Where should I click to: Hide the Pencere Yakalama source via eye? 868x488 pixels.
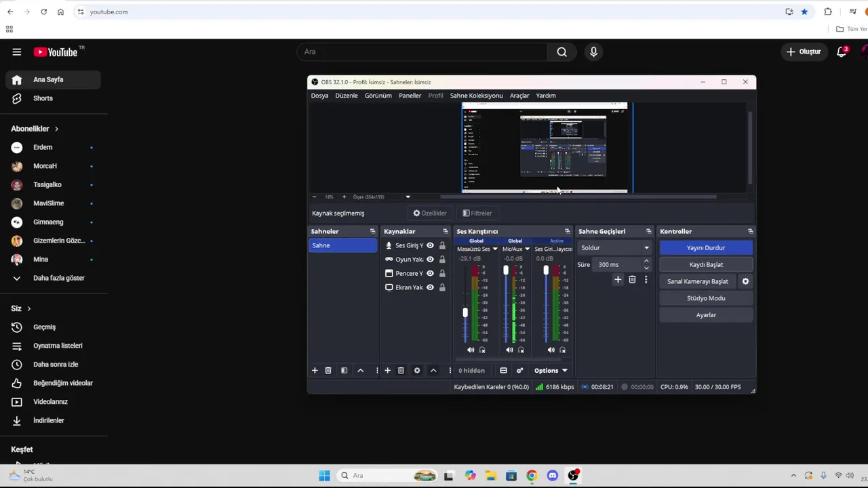click(x=430, y=273)
